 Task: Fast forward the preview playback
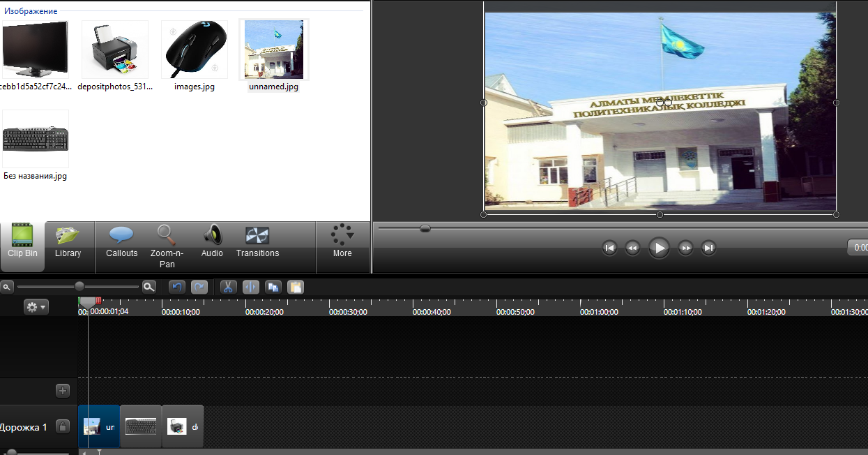coord(685,248)
